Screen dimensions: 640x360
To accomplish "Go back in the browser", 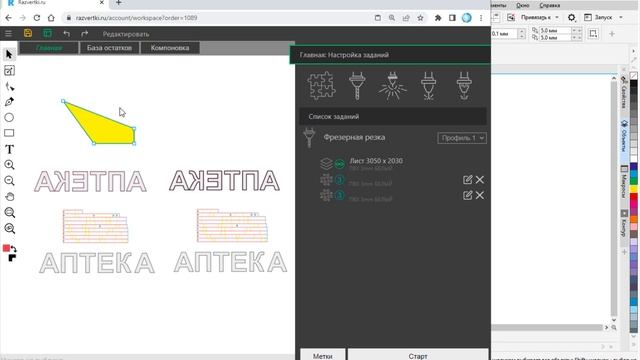I will click(x=9, y=18).
